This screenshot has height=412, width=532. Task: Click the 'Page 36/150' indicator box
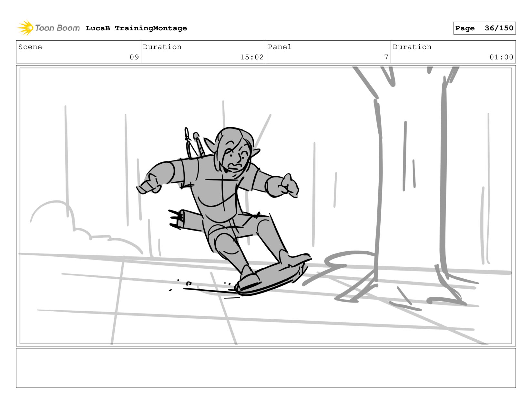pos(484,28)
